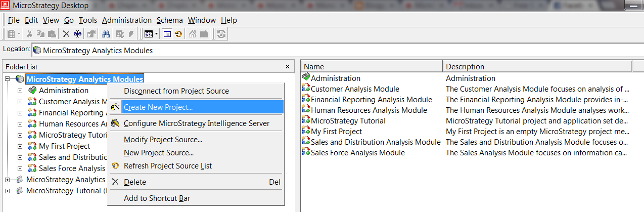The width and height of the screenshot is (644, 212).
Task: Expand the last MicroStrategy Tutorial project source
Action: 8,191
